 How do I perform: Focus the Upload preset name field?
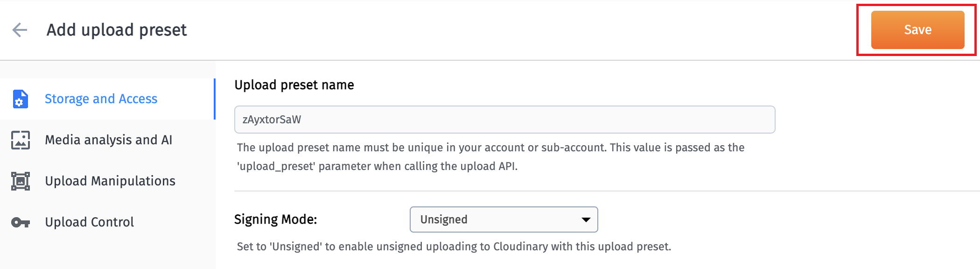click(x=504, y=120)
